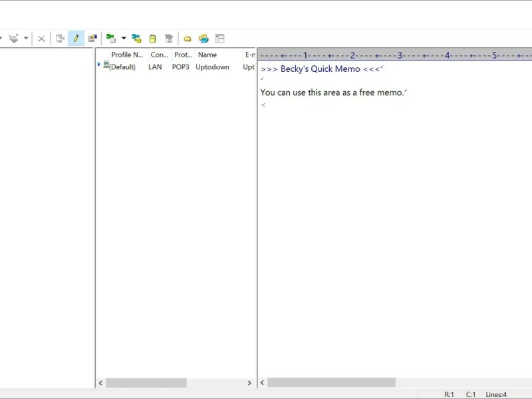The image size is (532, 399).
Task: Click the POP3 protocol cell
Action: coord(180,67)
